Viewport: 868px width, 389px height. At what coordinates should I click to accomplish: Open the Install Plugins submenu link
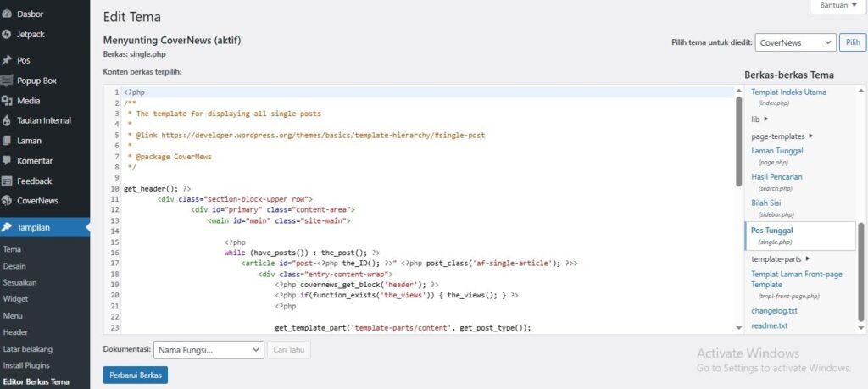click(26, 366)
